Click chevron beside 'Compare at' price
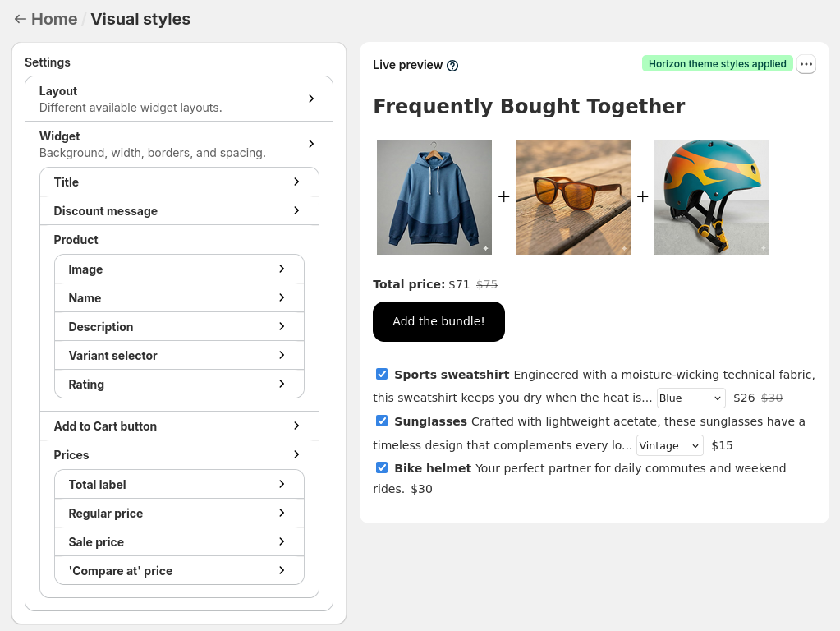 click(x=282, y=570)
